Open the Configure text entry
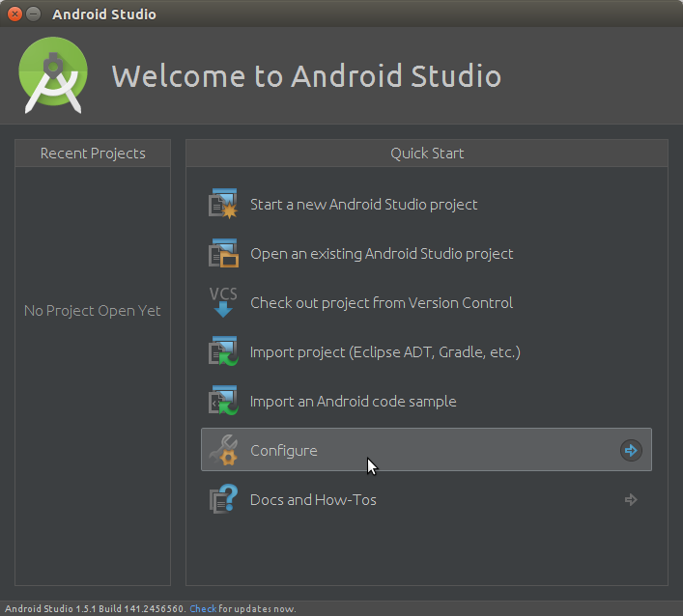 (x=284, y=451)
